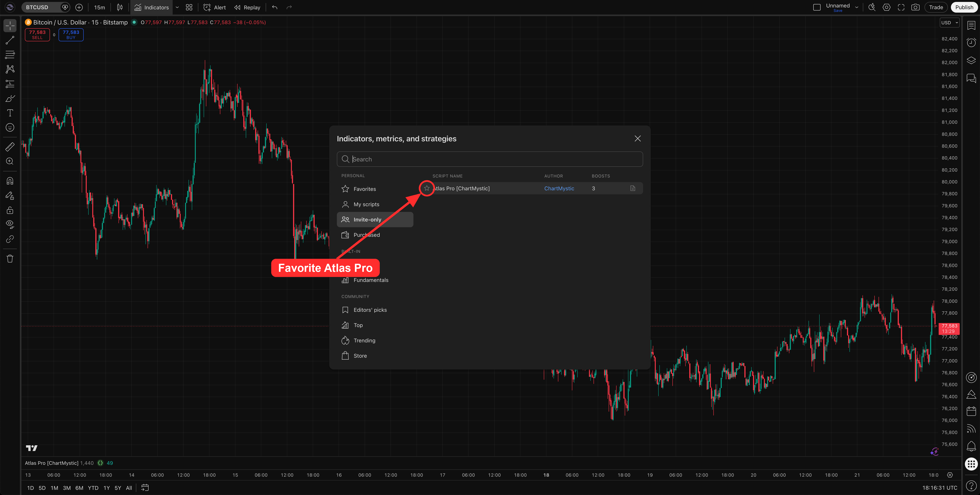The width and height of the screenshot is (980, 495).
Task: Select the crosshair cursor tool
Action: click(x=10, y=25)
